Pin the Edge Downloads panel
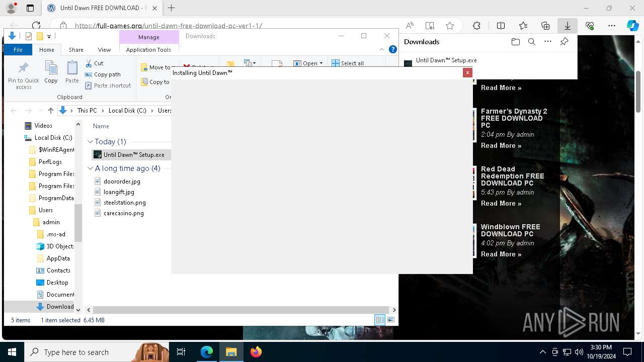 point(564,42)
